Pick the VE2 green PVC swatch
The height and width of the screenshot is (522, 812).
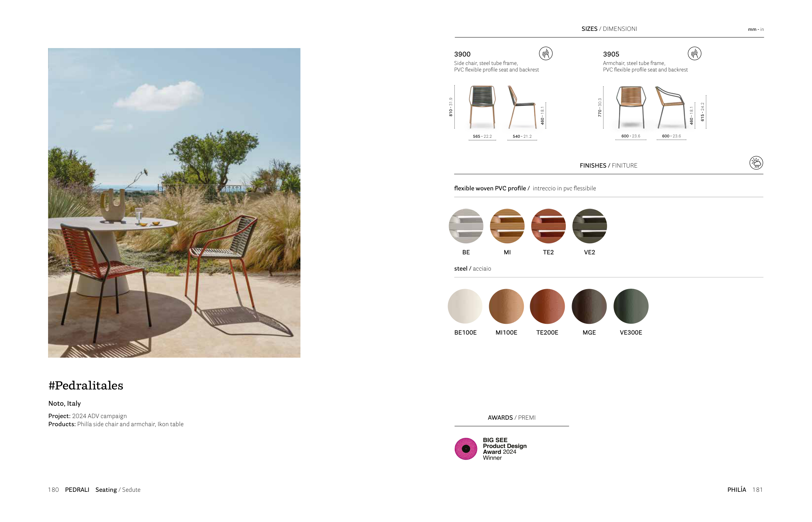pos(589,226)
